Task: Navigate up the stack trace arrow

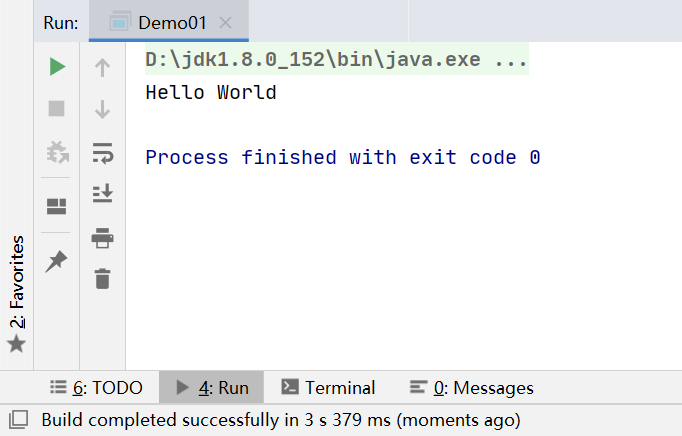Action: coord(102,68)
